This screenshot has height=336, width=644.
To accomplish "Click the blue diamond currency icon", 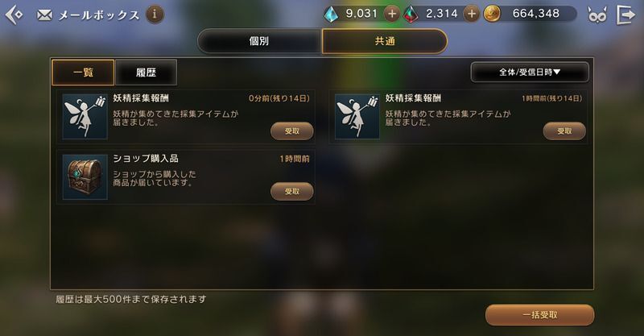I will [x=331, y=15].
